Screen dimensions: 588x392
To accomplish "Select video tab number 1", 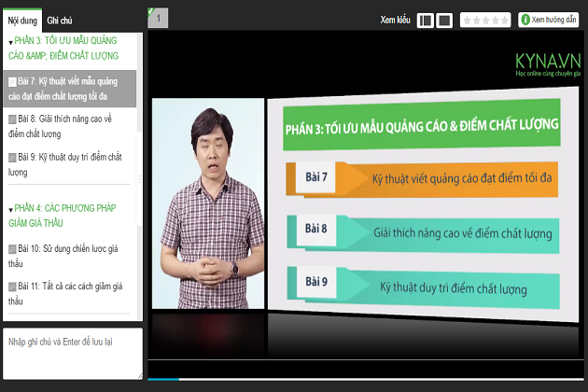I will click(x=158, y=18).
